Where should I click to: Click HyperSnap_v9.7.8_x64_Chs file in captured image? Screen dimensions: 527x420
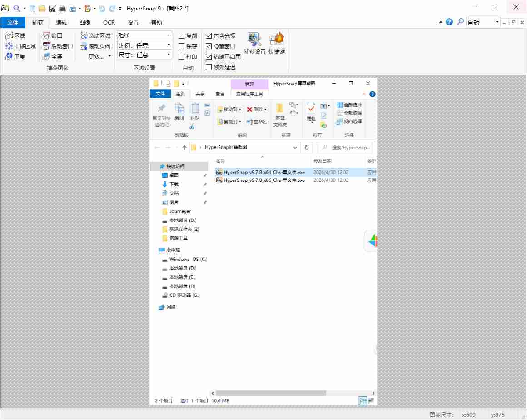coord(264,172)
